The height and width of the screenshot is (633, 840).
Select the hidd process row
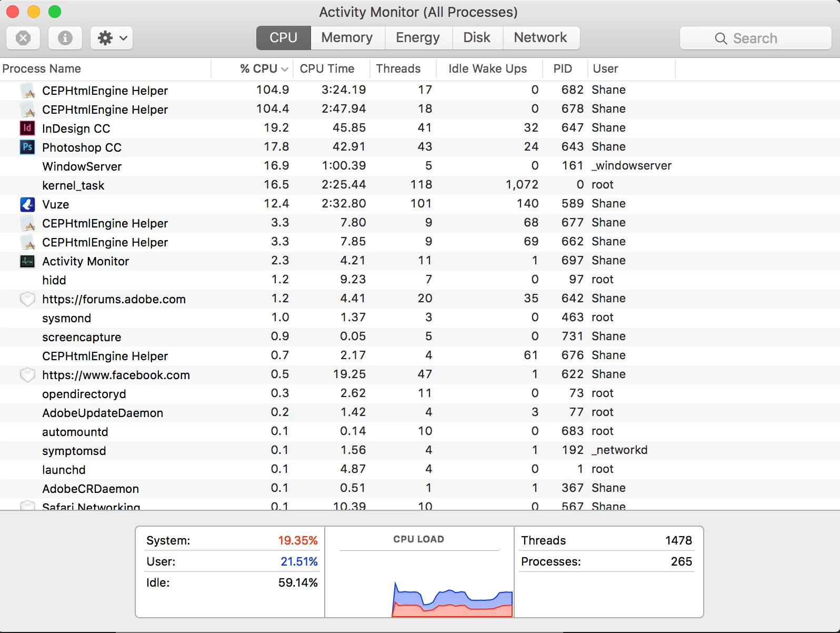tap(420, 280)
